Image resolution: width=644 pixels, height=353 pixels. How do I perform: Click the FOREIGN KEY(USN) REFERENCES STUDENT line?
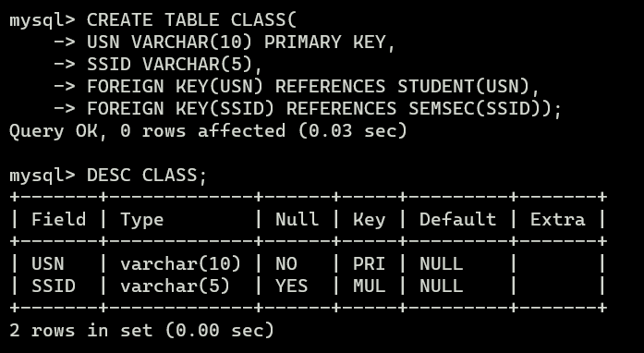tap(313, 87)
